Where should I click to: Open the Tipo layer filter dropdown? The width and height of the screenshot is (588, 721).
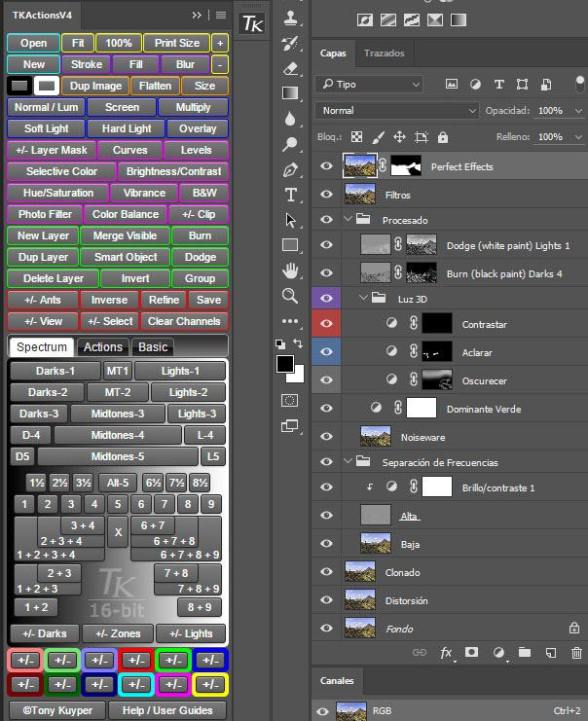(x=370, y=85)
